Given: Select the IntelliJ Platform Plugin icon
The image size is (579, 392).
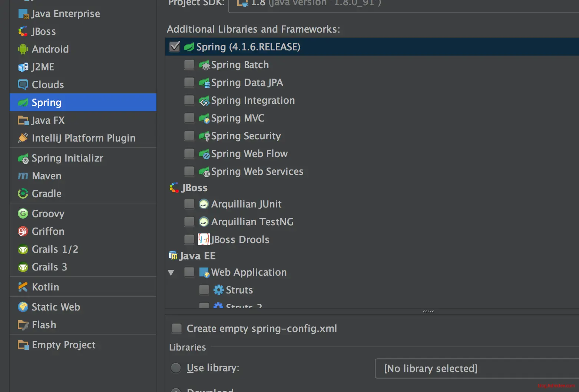Looking at the screenshot, I should [23, 138].
